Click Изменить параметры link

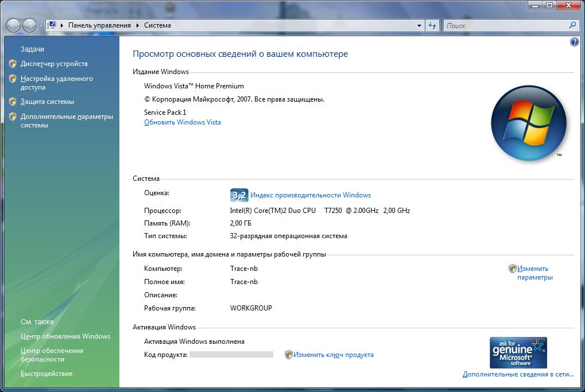point(534,273)
